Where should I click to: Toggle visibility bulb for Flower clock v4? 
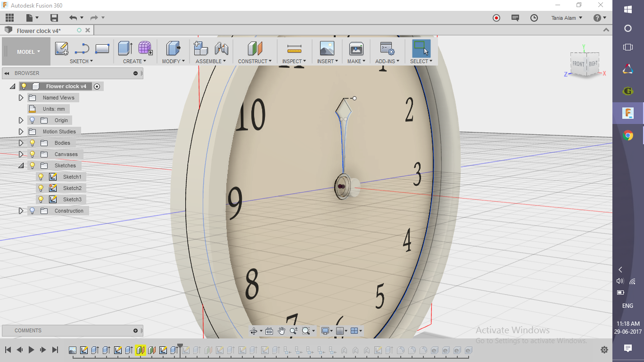point(24,86)
